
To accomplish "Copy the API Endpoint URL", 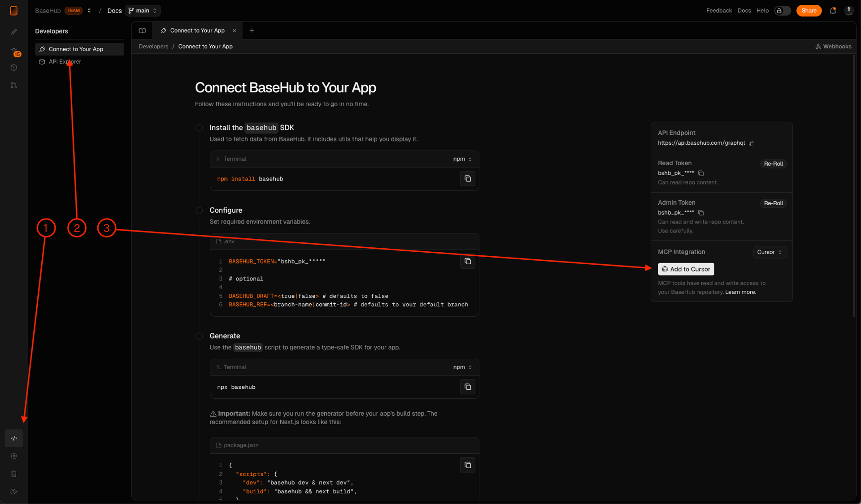I will point(752,143).
